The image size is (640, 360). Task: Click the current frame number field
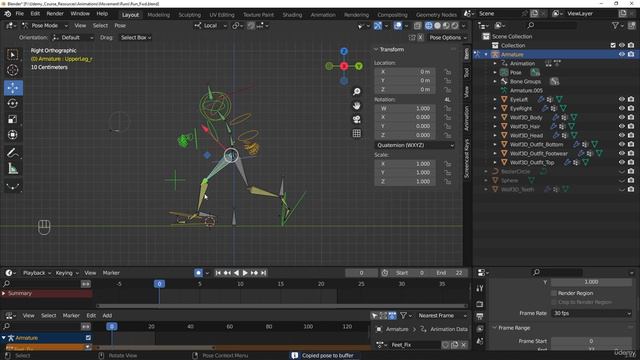coord(361,273)
